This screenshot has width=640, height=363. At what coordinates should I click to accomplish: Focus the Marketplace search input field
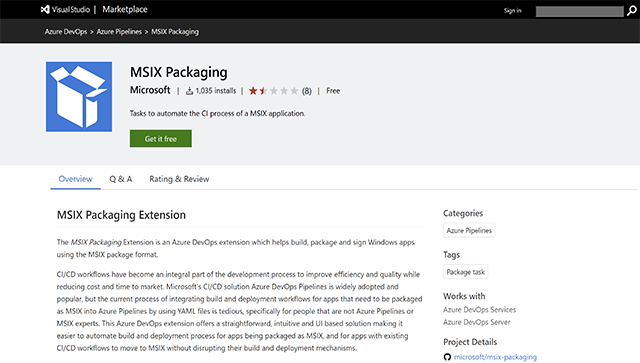point(580,11)
